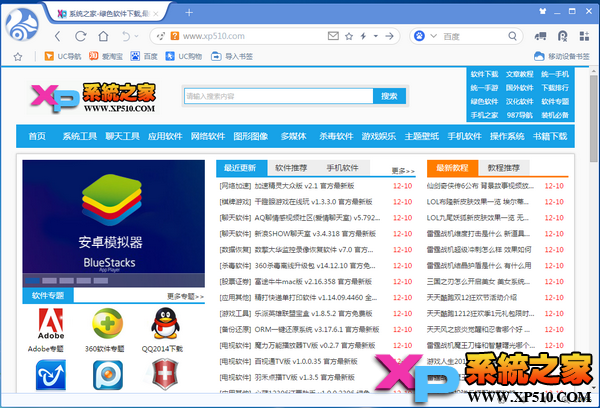Viewport: 600px width, 408px height.
Task: Click the scrollbar up arrow
Action: point(593,71)
